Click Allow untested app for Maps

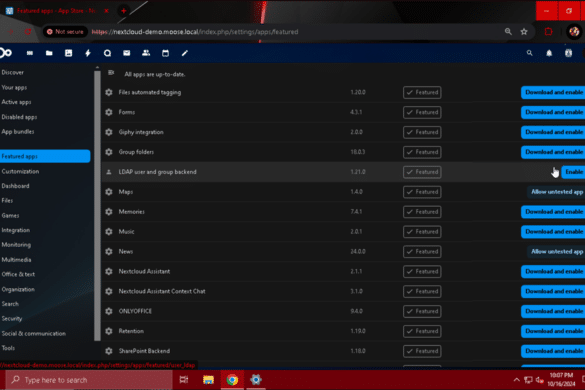(556, 192)
